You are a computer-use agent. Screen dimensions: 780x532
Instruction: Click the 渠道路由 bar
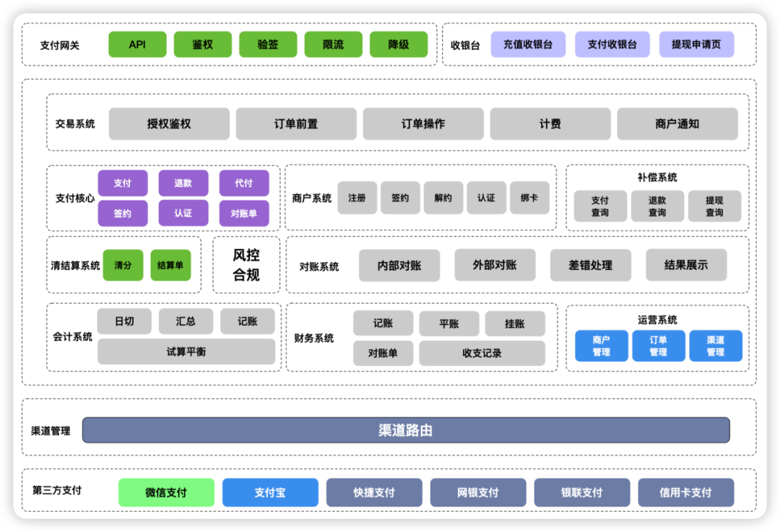pyautogui.click(x=407, y=429)
